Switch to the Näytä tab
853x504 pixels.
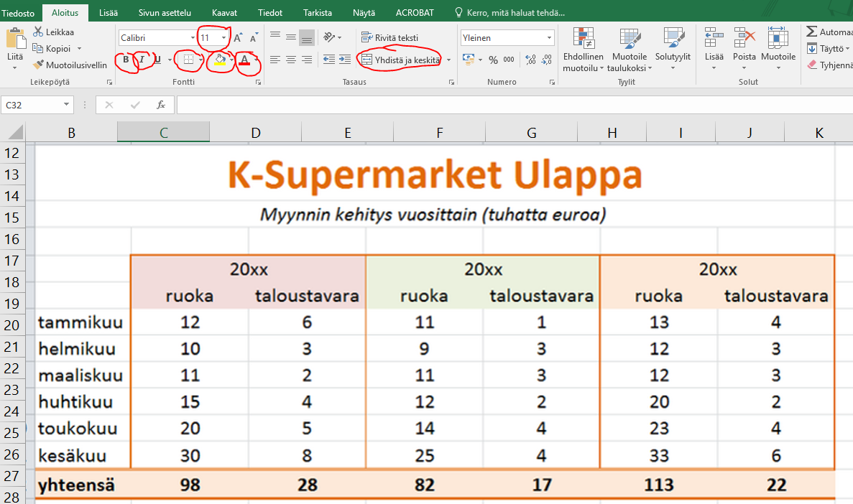coord(364,12)
